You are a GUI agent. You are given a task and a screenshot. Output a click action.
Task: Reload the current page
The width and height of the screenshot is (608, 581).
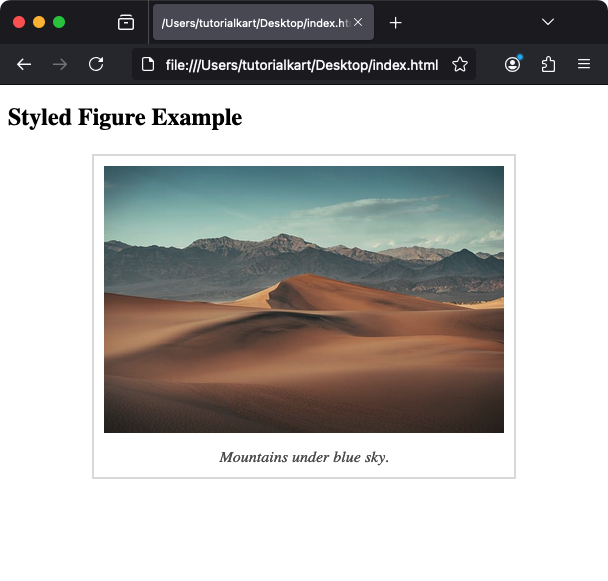tap(96, 64)
